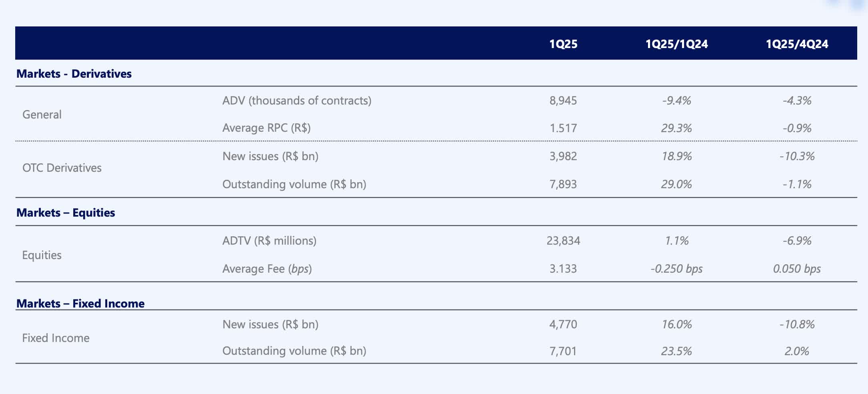The image size is (868, 394).
Task: Select the Average Fee (bps) label
Action: click(267, 269)
